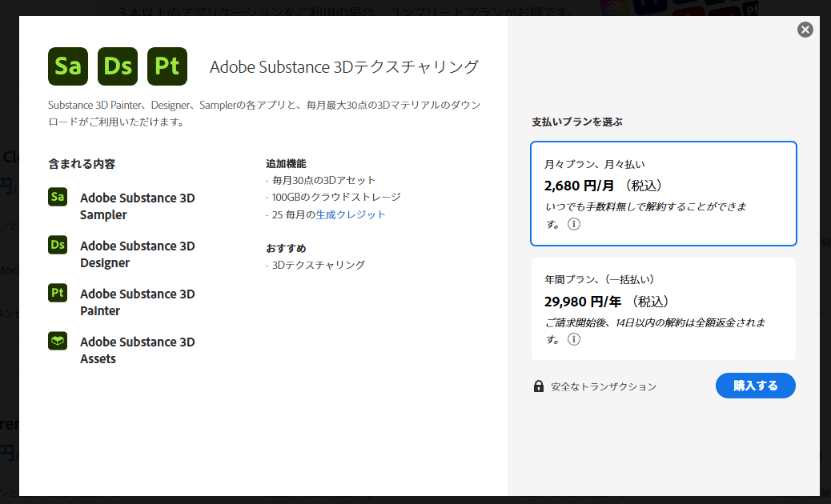
Task: Click the 追加機能 heading
Action: pyautogui.click(x=286, y=163)
